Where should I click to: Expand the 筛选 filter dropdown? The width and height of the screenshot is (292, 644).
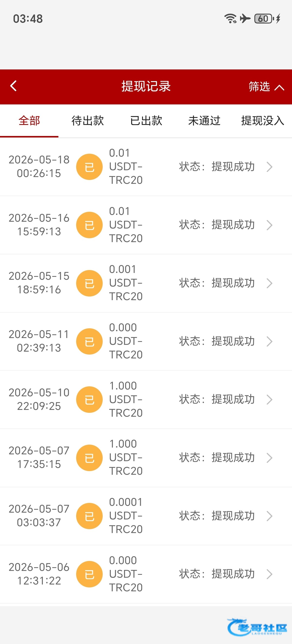[x=266, y=87]
